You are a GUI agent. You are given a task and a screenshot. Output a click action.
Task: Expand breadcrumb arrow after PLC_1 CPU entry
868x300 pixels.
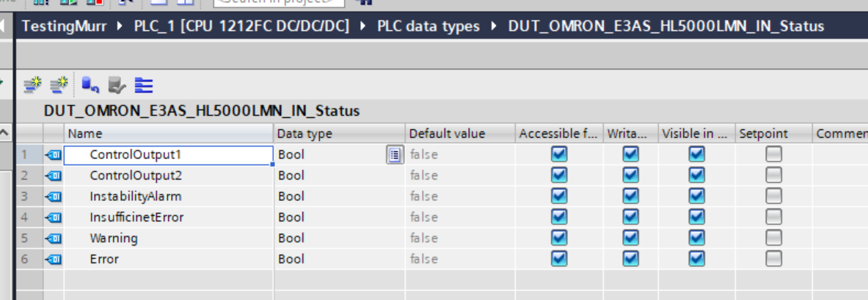(362, 26)
